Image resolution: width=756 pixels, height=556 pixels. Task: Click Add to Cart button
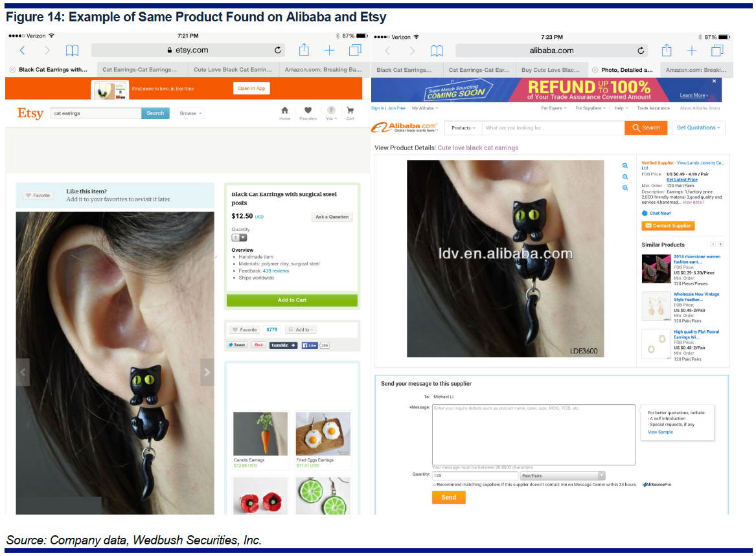point(292,300)
